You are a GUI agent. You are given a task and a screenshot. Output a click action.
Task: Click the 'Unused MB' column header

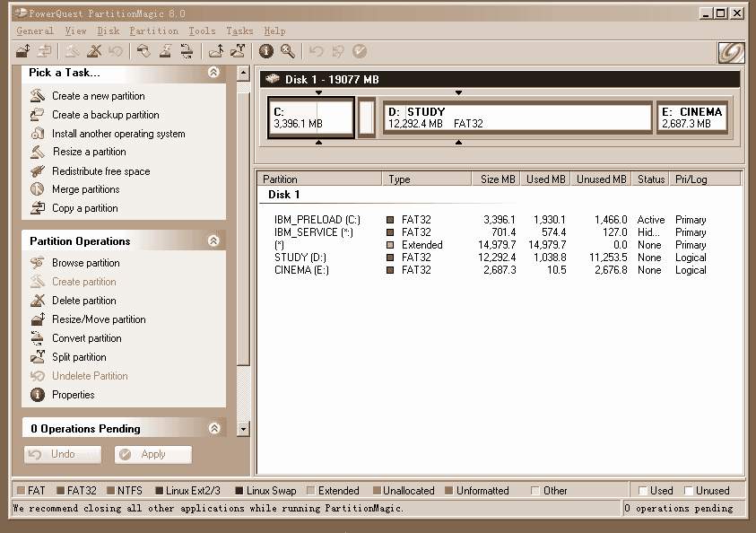pos(601,179)
